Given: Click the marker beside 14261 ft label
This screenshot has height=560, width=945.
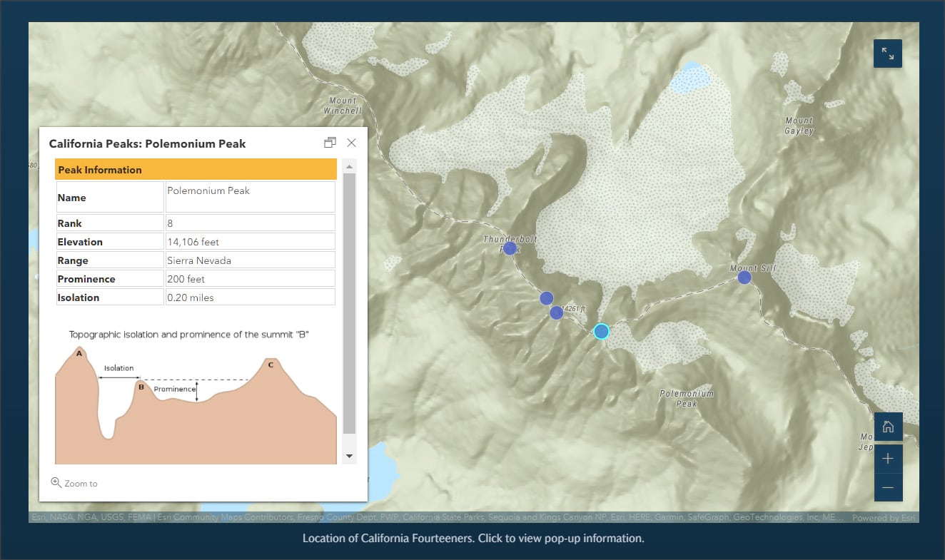Looking at the screenshot, I should pos(557,312).
